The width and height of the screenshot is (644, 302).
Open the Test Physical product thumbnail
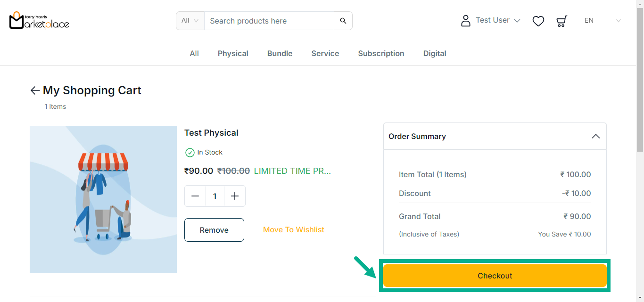[103, 200]
